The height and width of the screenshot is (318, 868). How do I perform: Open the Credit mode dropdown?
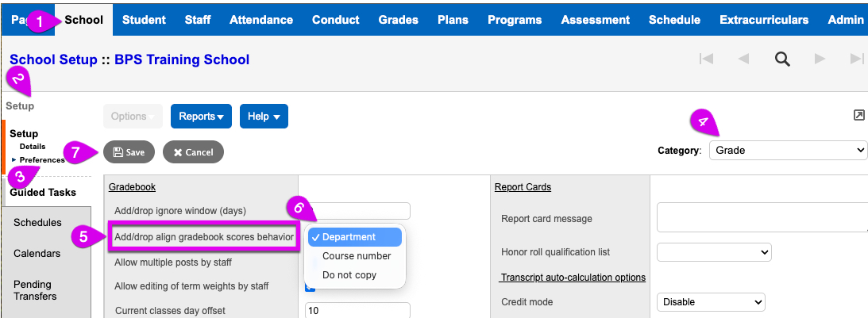710,302
